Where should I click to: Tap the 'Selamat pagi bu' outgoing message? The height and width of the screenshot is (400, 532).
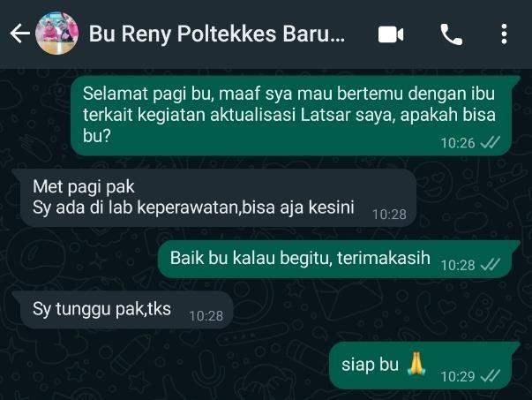pos(291,116)
